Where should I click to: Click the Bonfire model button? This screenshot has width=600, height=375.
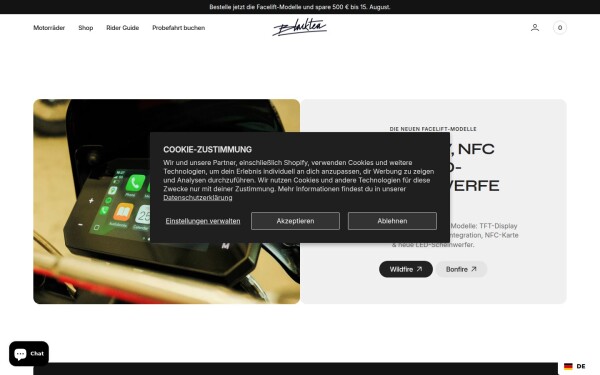click(461, 269)
